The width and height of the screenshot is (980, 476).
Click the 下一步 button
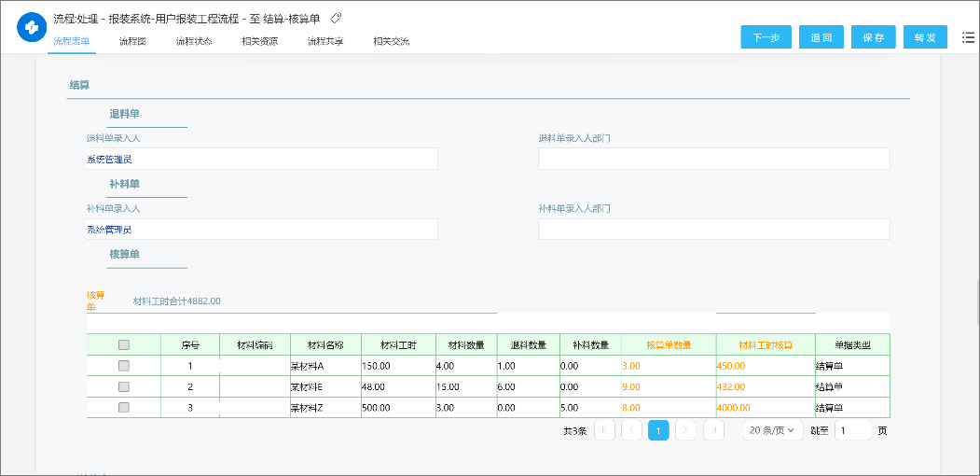pyautogui.click(x=766, y=37)
